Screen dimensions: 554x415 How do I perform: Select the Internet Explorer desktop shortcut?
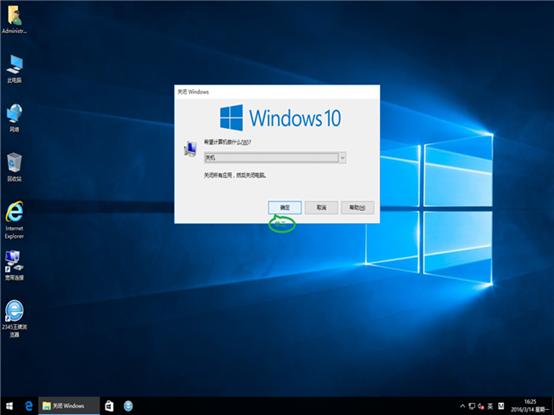[14, 220]
